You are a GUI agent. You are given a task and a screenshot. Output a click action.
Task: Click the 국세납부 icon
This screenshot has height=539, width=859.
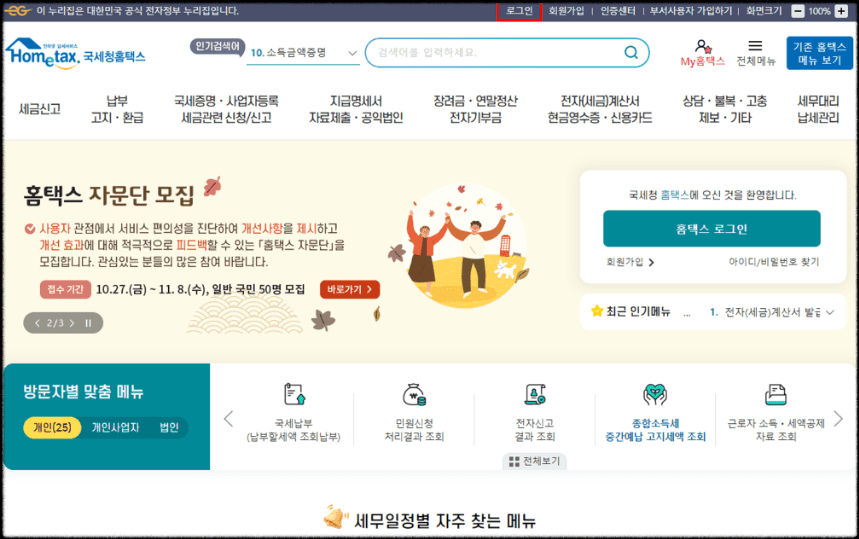[x=294, y=394]
